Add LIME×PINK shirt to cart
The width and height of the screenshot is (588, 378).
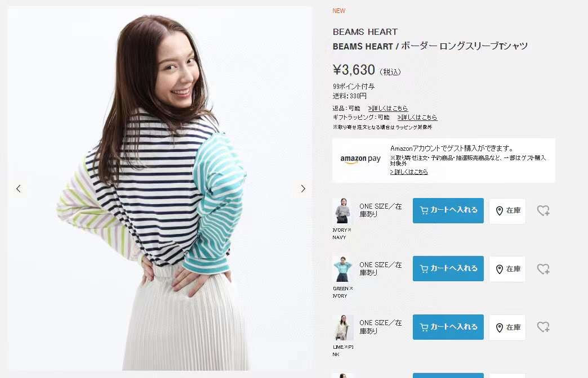[448, 327]
